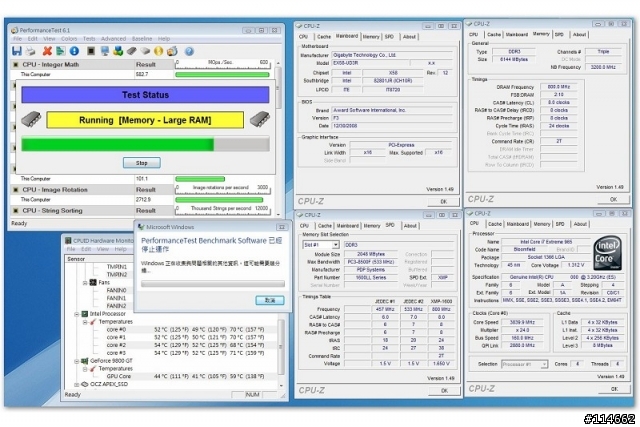
Task: Click the Intel Core i7 Extreme 965 name field
Action: [546, 242]
